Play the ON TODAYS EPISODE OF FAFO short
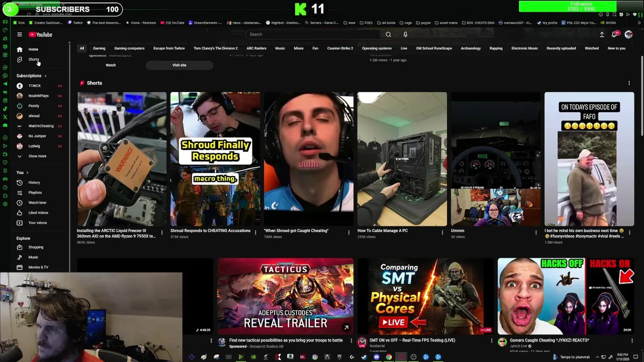This screenshot has height=362, width=644. 589,159
